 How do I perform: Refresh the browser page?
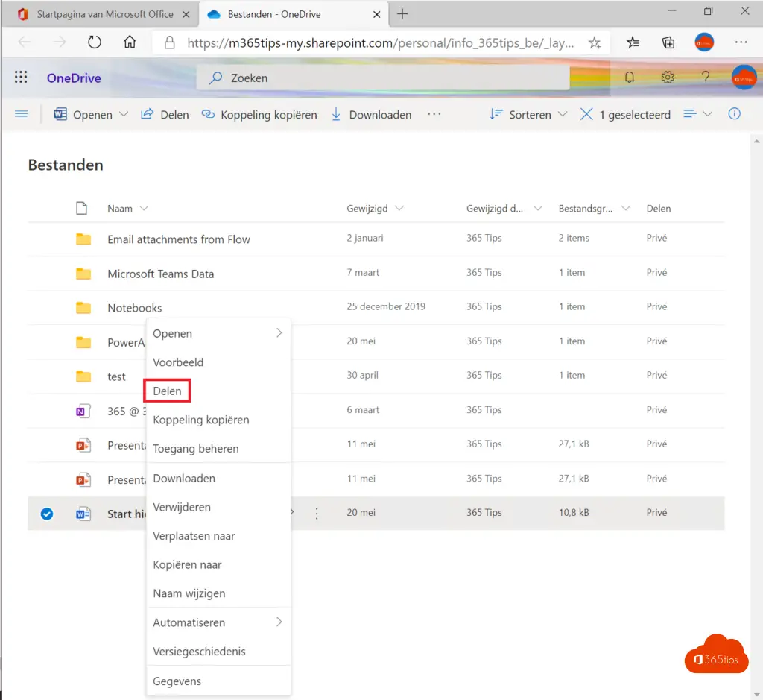95,42
